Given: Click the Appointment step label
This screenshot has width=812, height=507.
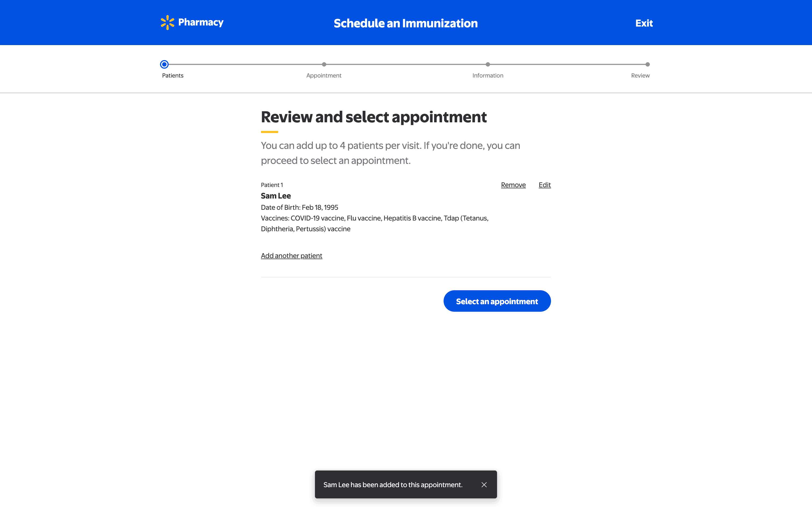Looking at the screenshot, I should click(324, 75).
